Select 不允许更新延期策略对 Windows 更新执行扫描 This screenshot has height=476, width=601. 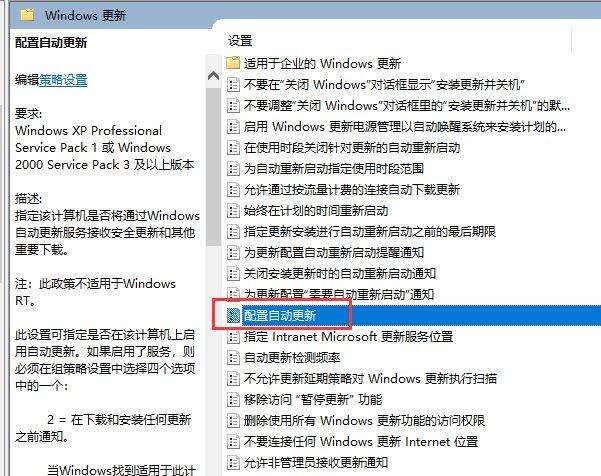click(370, 379)
